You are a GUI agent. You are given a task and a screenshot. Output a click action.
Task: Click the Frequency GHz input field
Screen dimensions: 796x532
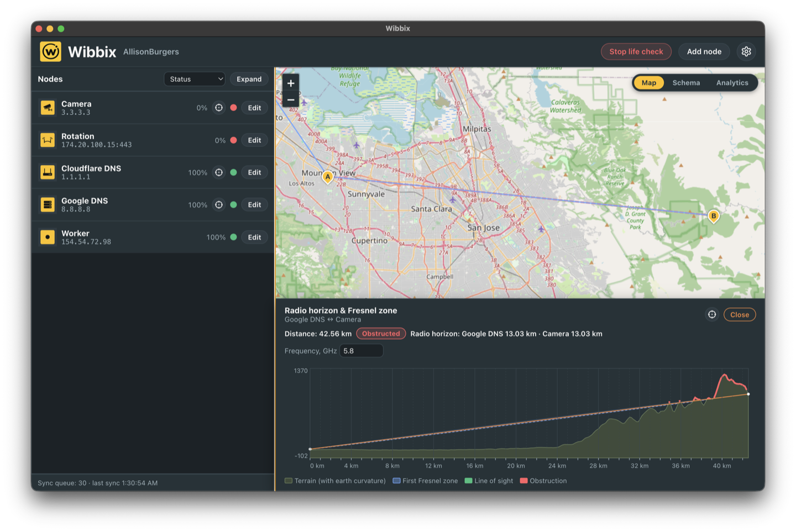(x=361, y=351)
